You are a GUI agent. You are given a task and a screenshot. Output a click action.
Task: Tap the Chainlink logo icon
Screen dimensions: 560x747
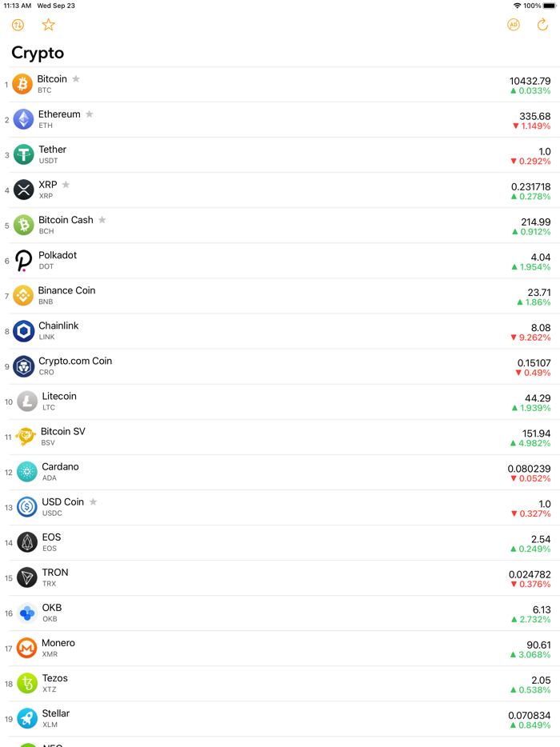tap(22, 330)
